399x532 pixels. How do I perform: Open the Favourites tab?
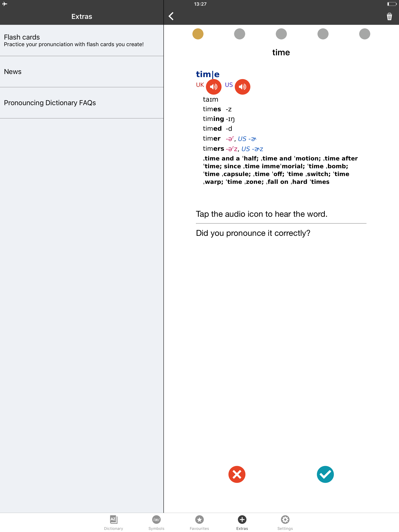[x=199, y=522]
